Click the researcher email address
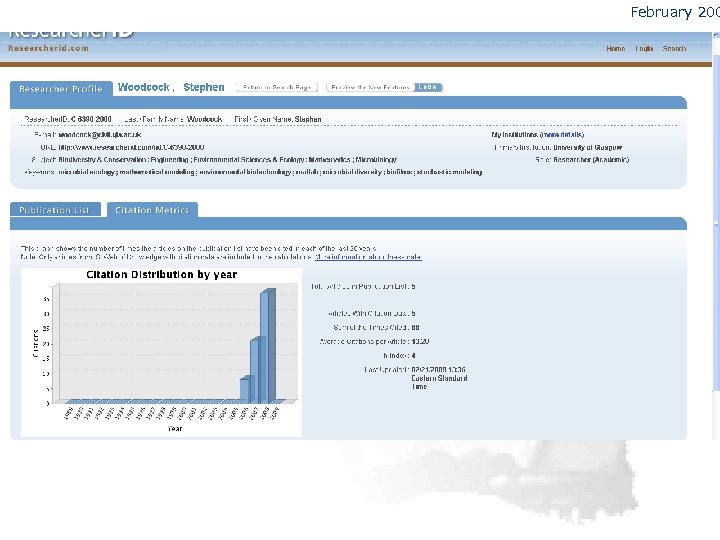 [100, 135]
